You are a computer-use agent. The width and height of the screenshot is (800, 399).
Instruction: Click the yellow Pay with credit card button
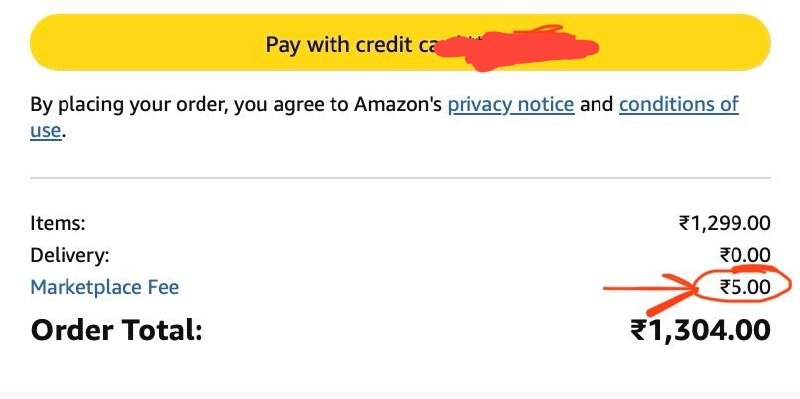[x=400, y=42]
